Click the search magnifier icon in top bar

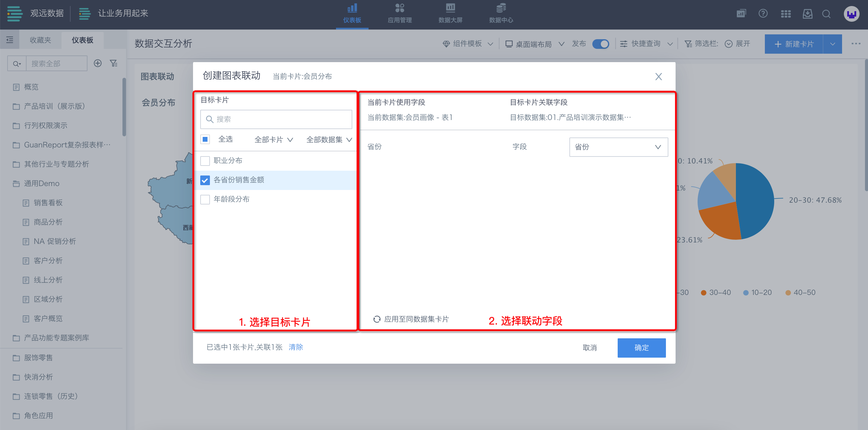tap(826, 14)
